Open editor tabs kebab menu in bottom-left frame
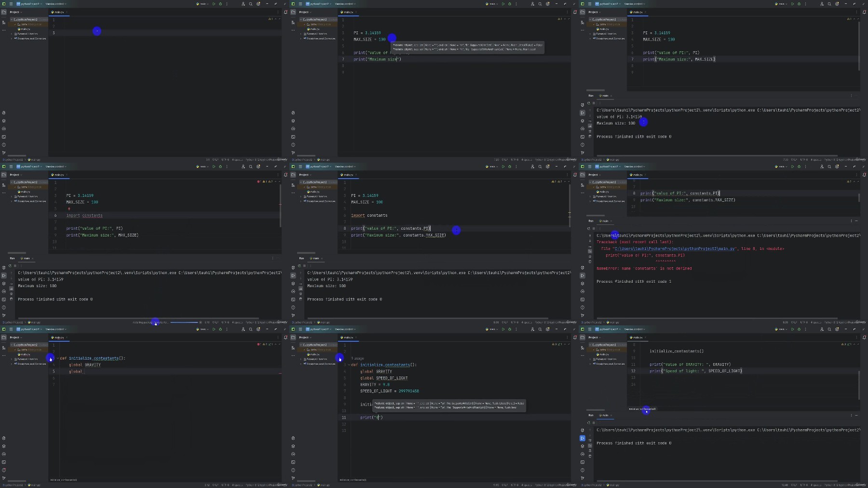This screenshot has width=868, height=488. 278,337
